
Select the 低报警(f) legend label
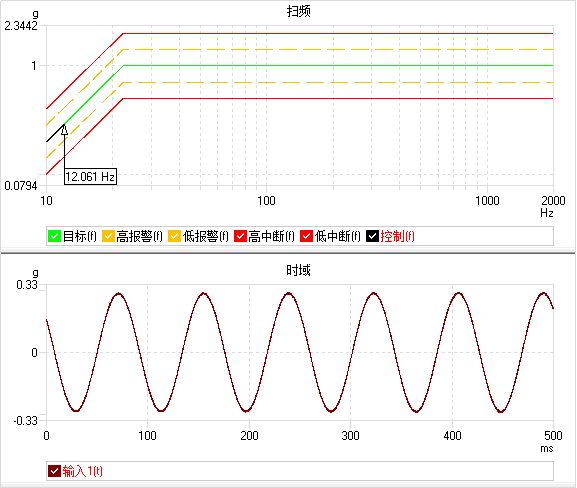tap(205, 236)
